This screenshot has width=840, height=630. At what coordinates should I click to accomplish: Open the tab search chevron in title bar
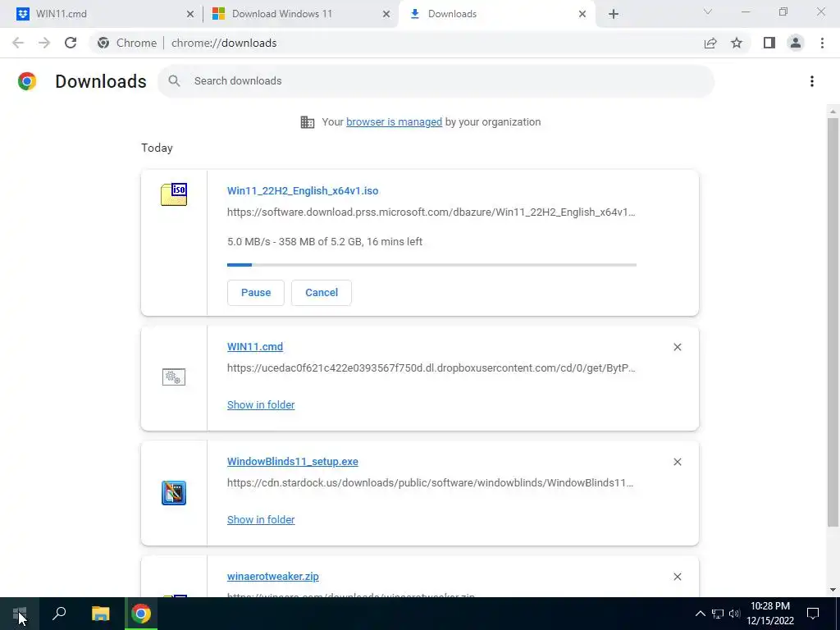coord(708,11)
